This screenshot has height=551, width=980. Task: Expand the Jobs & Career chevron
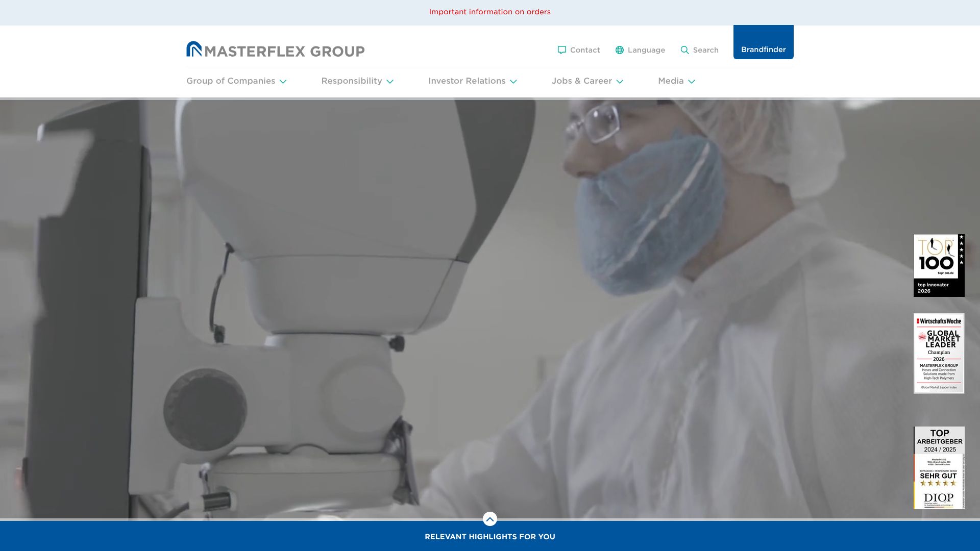click(620, 82)
